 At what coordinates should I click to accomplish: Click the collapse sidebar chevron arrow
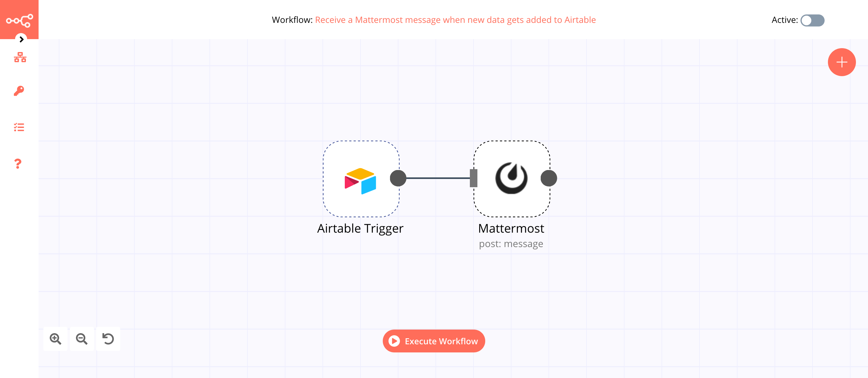coord(21,39)
